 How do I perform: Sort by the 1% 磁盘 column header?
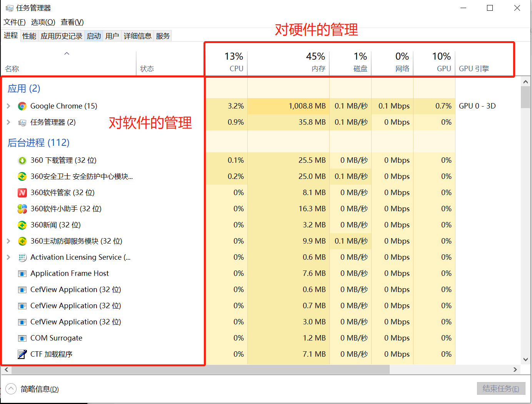[x=350, y=62]
